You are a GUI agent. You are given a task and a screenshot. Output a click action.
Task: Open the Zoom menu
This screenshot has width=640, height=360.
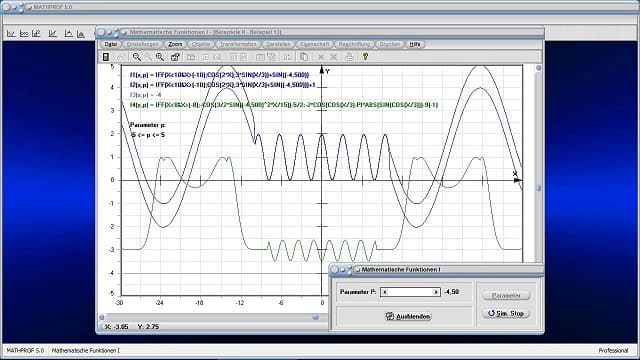pyautogui.click(x=175, y=44)
